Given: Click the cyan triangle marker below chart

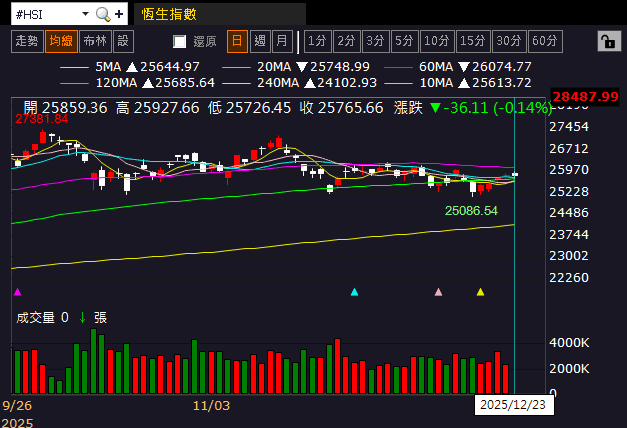Looking at the screenshot, I should click(354, 292).
